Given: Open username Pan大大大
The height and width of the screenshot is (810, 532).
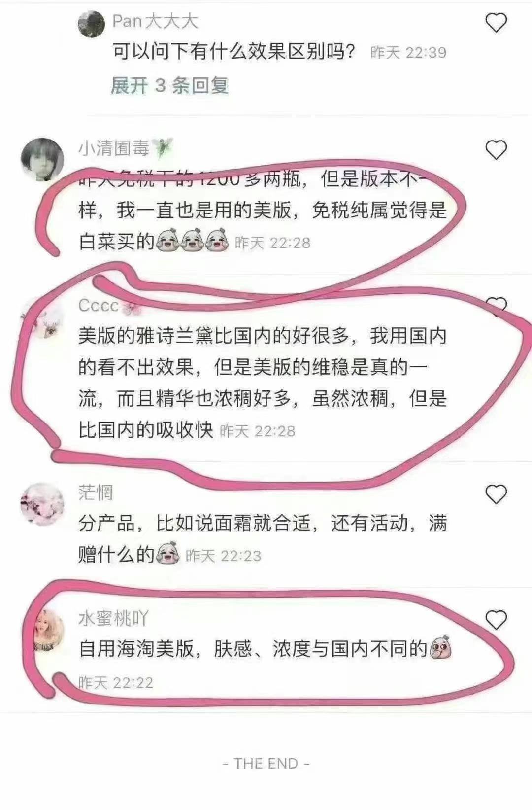Looking at the screenshot, I should pyautogui.click(x=155, y=21).
